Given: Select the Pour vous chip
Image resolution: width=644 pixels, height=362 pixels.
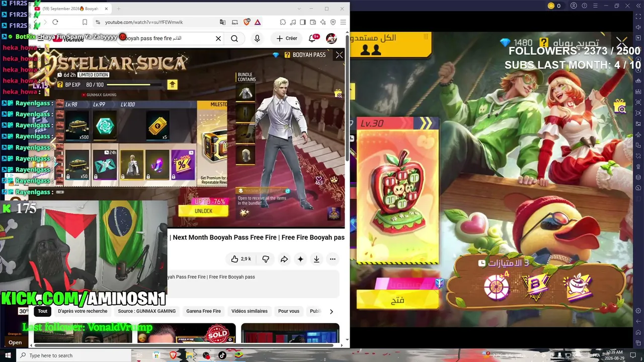Looking at the screenshot, I should pyautogui.click(x=289, y=311).
